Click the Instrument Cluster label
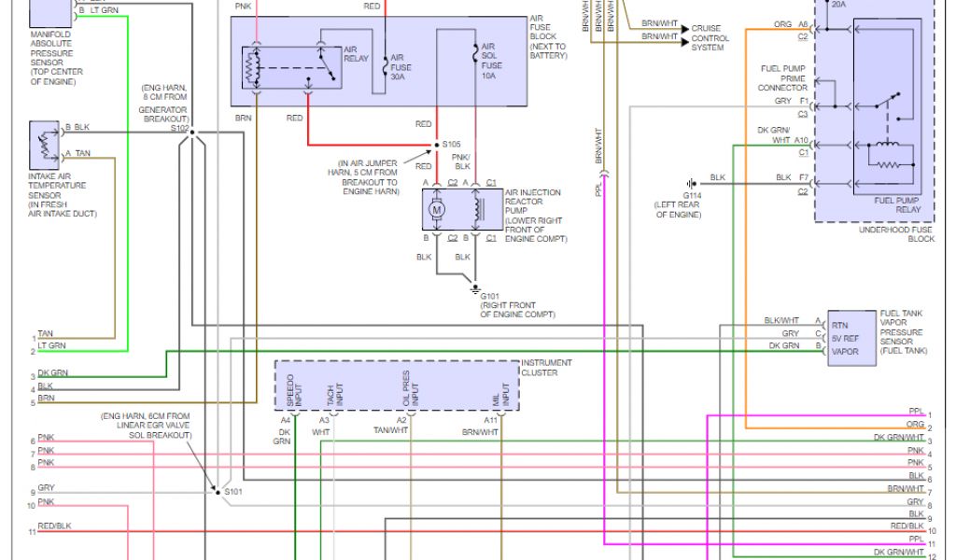Image resolution: width=956 pixels, height=560 pixels. pos(546,368)
